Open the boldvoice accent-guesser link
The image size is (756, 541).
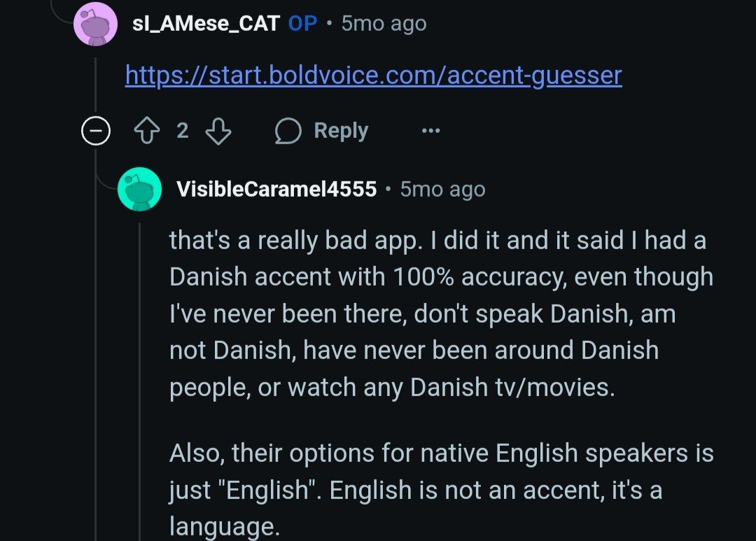point(373,75)
